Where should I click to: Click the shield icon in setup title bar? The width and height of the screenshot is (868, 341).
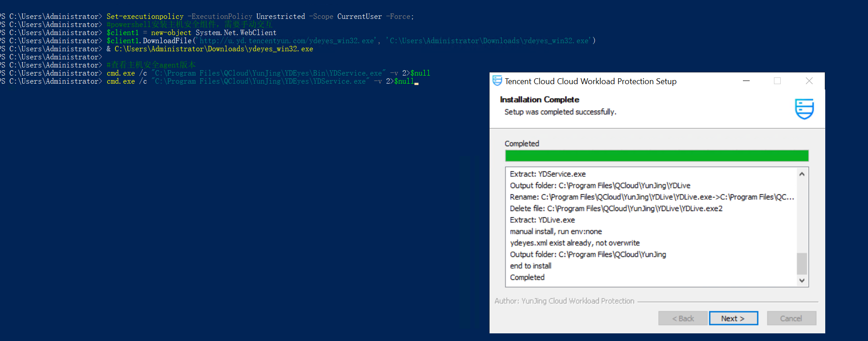click(x=497, y=81)
